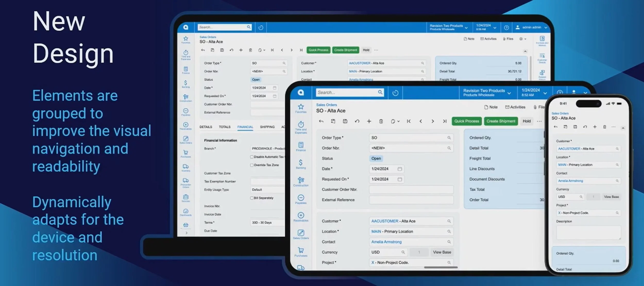Go to last record arrow on tablet toolbar
Viewport: 644px width, 286px height.
[x=445, y=121]
